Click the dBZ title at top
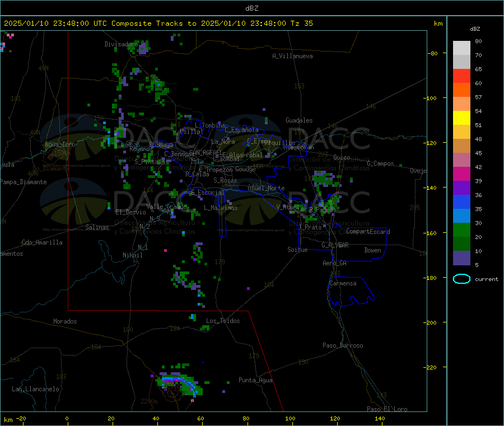Viewport: 504px width, 426px height. tap(251, 8)
